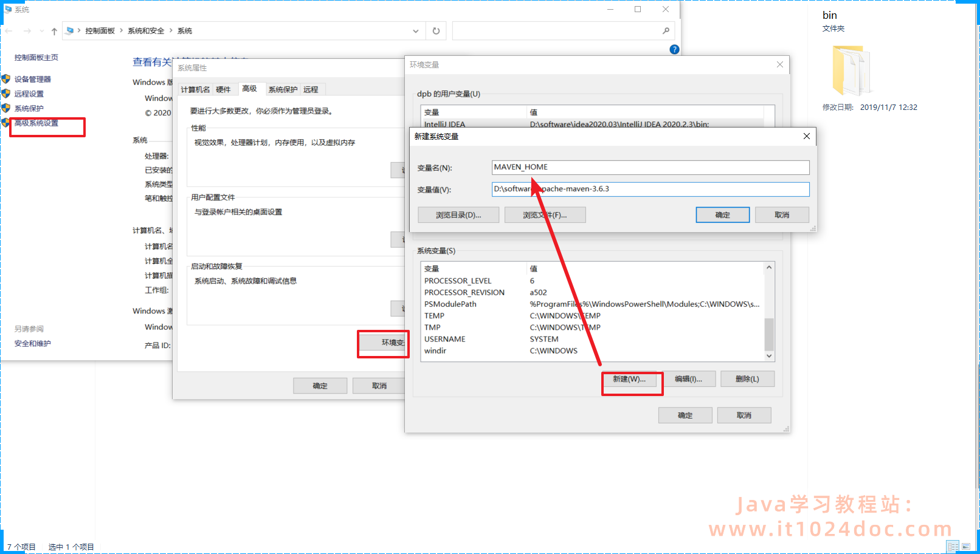
Task: Expand breadcrumb arrow after 控制面板
Action: point(121,30)
